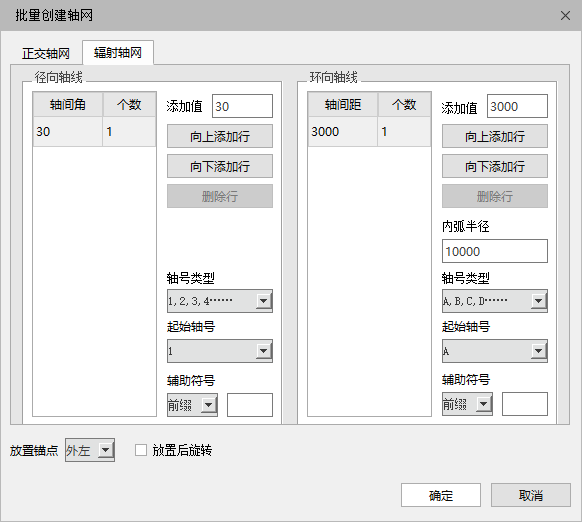Image resolution: width=582 pixels, height=522 pixels.
Task: Expand 环向轴线 轴号类型 dropdown A,B,C,D
Action: [494, 301]
